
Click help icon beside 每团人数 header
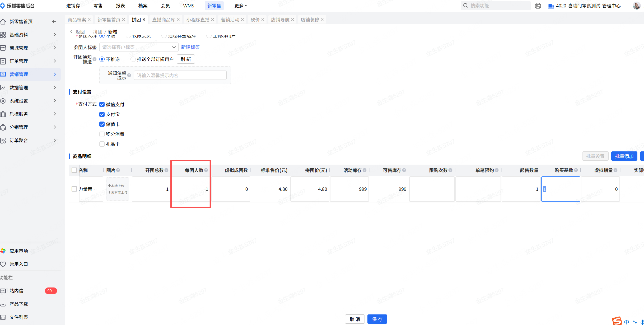coord(206,170)
